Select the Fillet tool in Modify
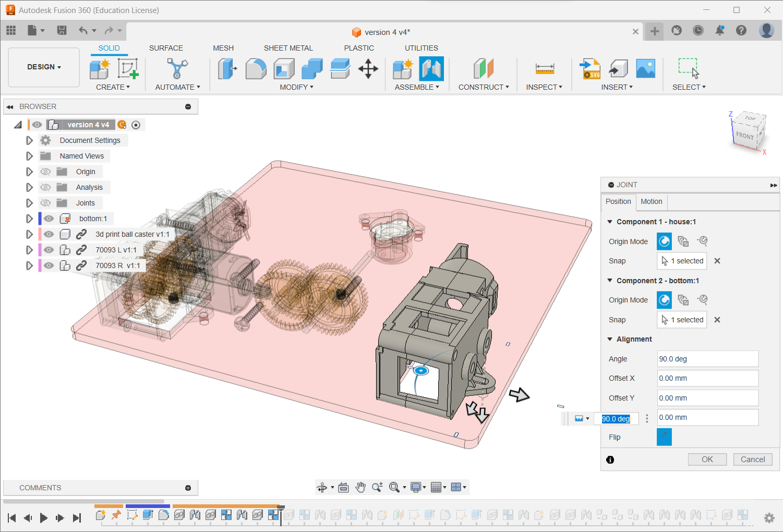The width and height of the screenshot is (783, 532). tap(256, 69)
